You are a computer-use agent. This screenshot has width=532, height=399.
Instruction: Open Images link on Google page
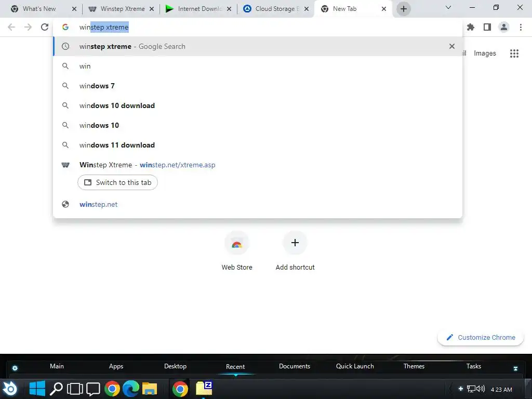pos(485,54)
